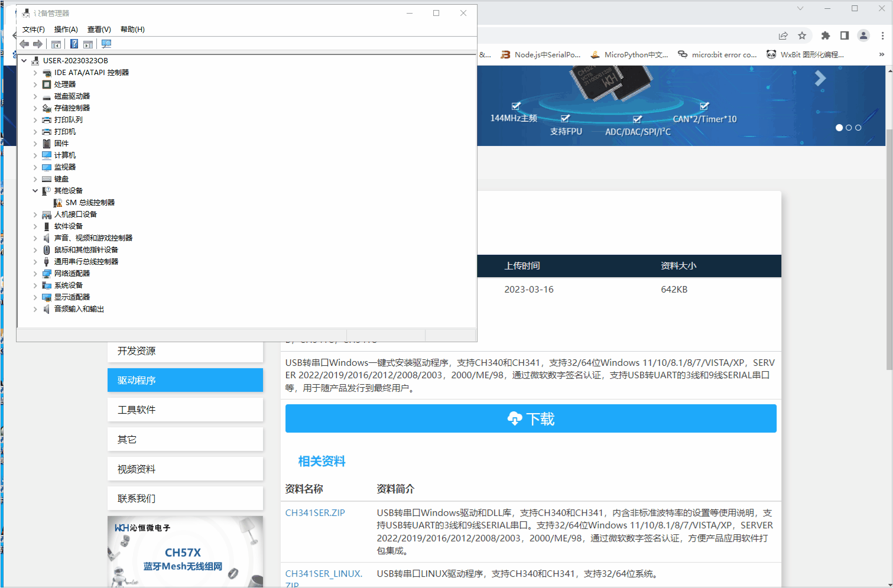
Task: Click the blue help icon in toolbar
Action: pyautogui.click(x=74, y=44)
